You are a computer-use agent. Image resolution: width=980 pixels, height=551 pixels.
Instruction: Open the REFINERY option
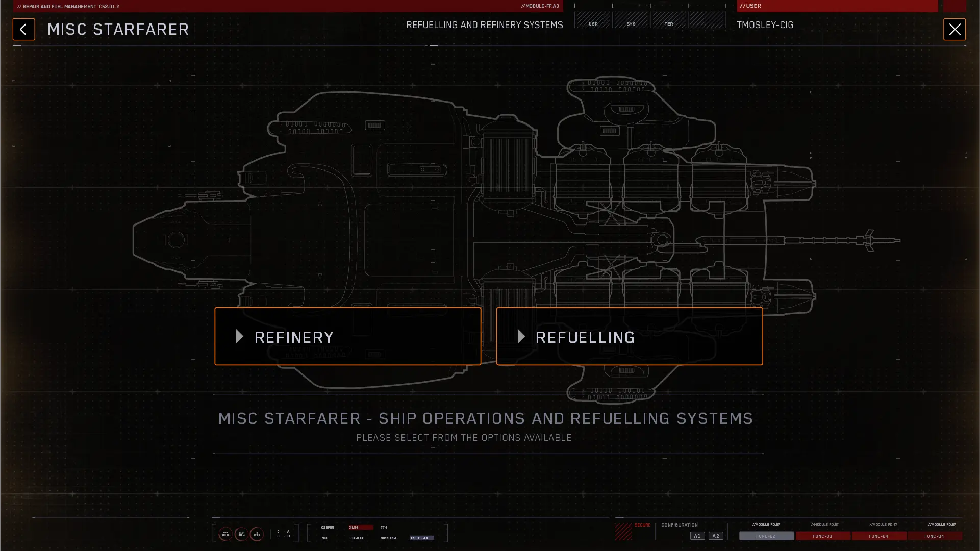pos(347,336)
